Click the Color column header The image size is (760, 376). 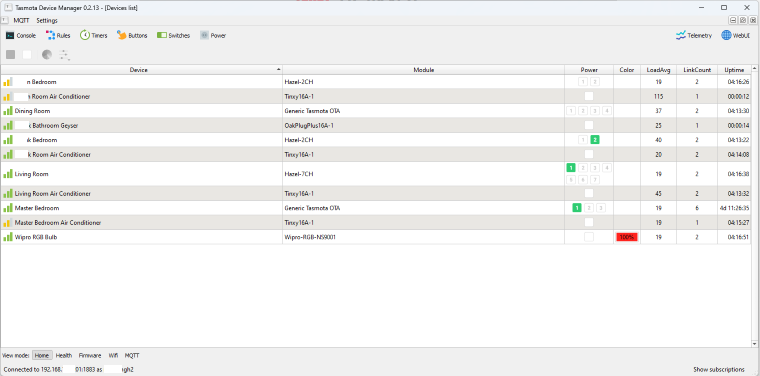coord(627,70)
